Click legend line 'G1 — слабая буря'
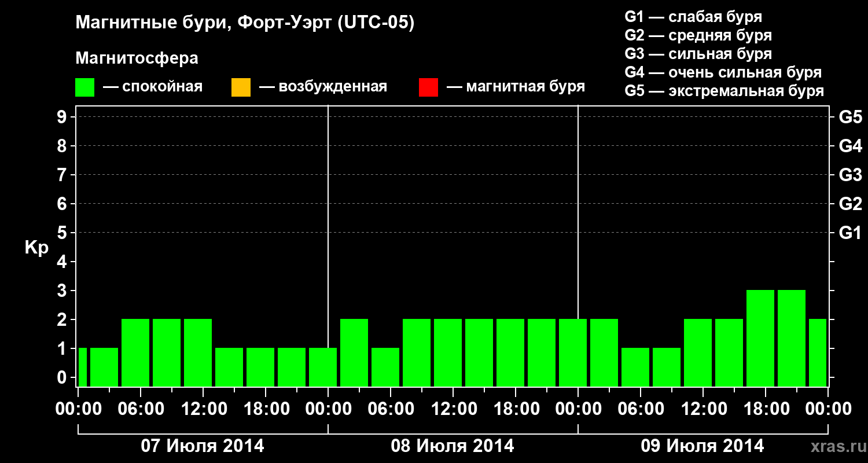Viewport: 868px width, 463px height. (693, 17)
